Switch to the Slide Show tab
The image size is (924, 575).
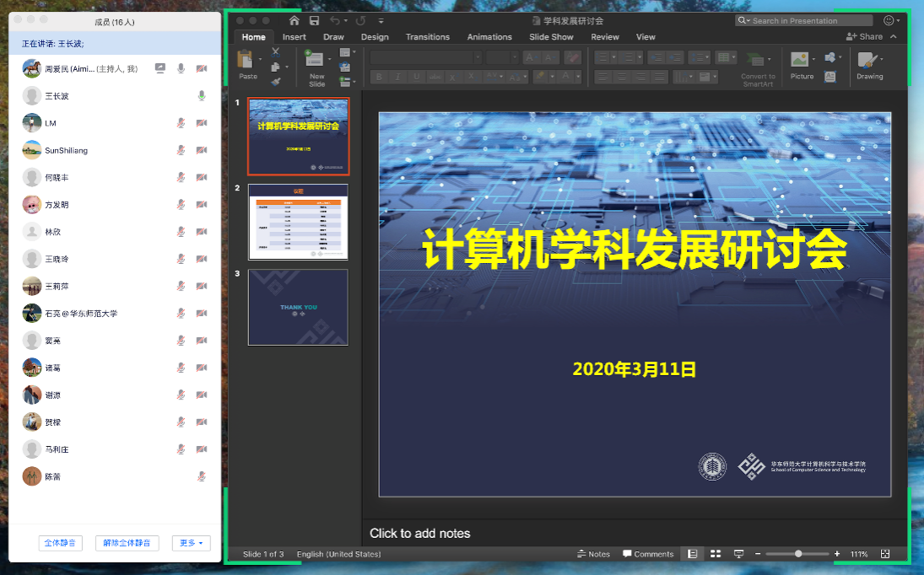551,37
